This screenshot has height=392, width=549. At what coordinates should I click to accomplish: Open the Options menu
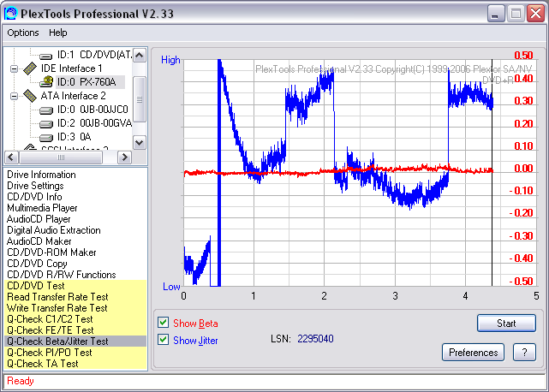tap(23, 33)
